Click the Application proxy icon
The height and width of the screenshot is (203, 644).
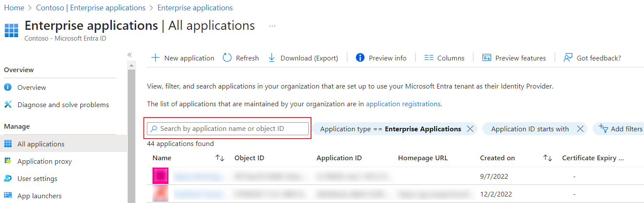point(8,161)
